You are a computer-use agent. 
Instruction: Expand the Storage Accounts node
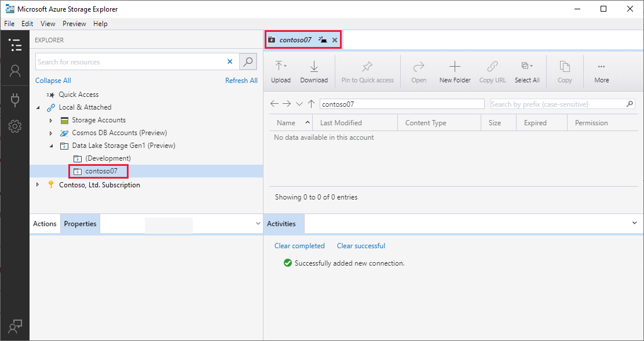[x=51, y=121]
